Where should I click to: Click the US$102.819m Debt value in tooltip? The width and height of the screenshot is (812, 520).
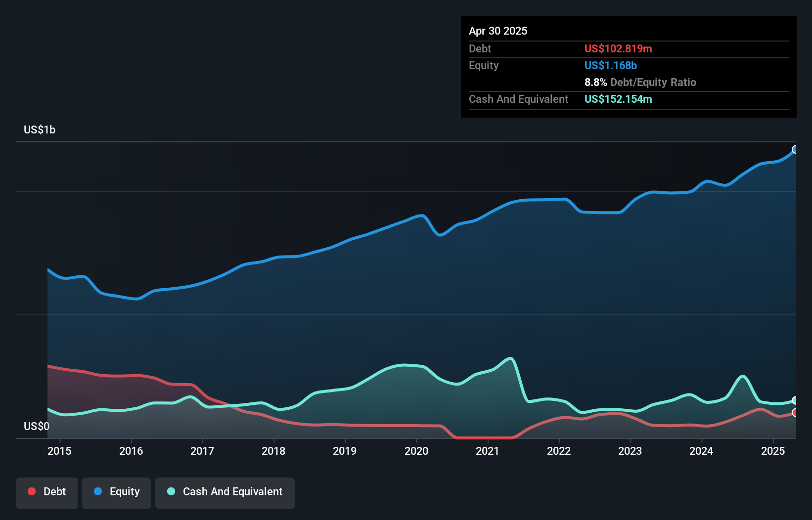pos(618,48)
